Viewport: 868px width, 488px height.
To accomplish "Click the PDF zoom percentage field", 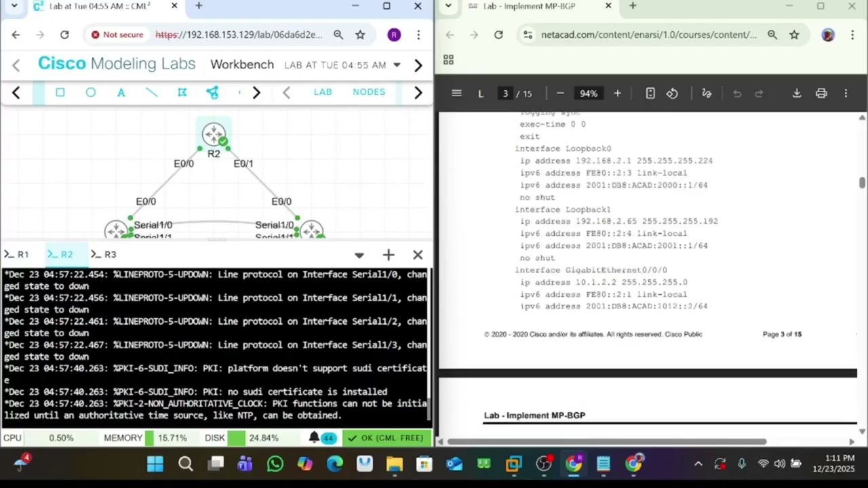I will [589, 94].
